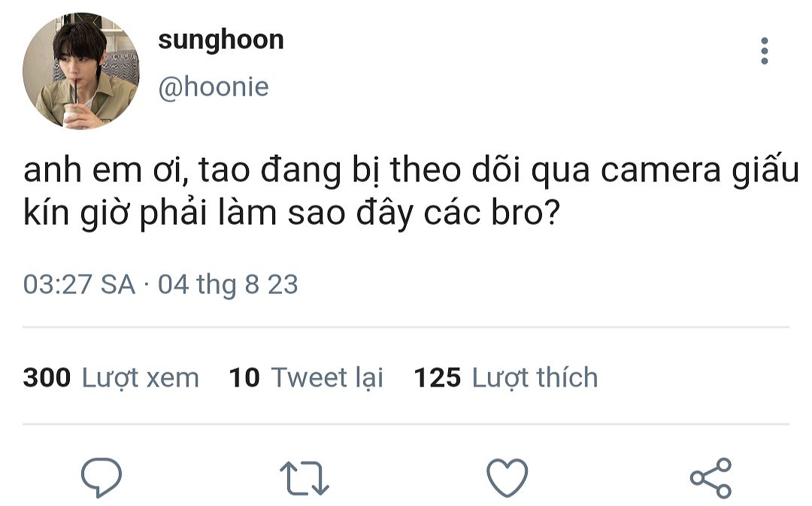Select the date 04 thg 8 23
812x506 pixels.
(228, 284)
